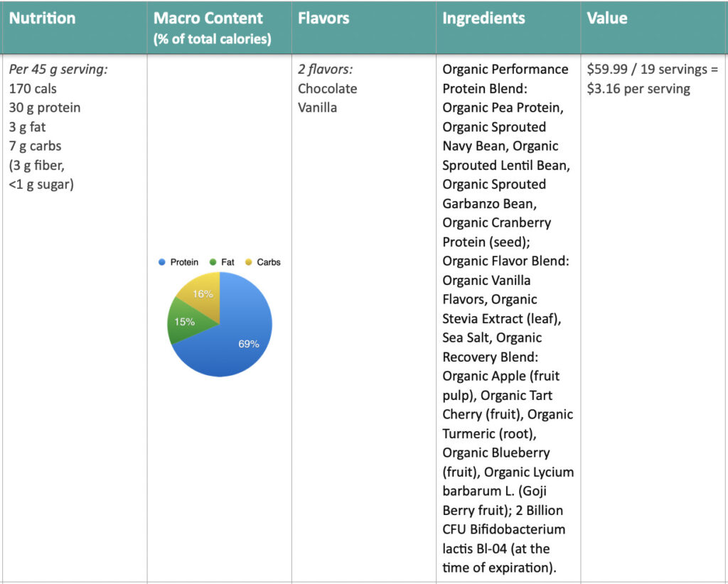This screenshot has width=728, height=584.
Task: Click the Flavors column header
Action: point(323,18)
